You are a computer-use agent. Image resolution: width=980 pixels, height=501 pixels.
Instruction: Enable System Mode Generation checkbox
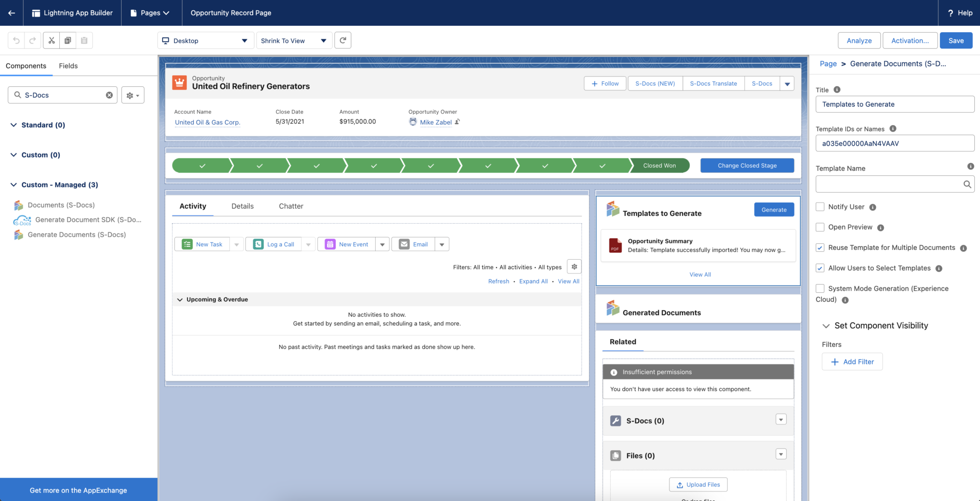[x=820, y=288]
